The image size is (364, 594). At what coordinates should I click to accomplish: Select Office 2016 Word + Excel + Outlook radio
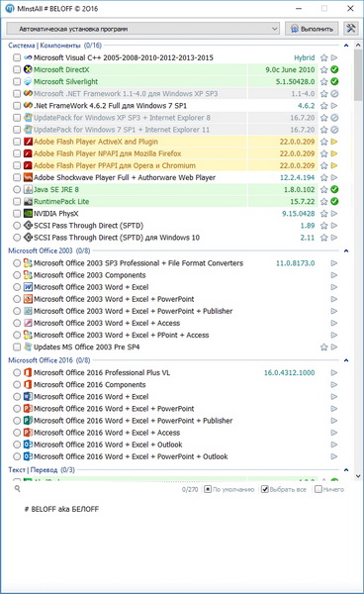tap(17, 445)
